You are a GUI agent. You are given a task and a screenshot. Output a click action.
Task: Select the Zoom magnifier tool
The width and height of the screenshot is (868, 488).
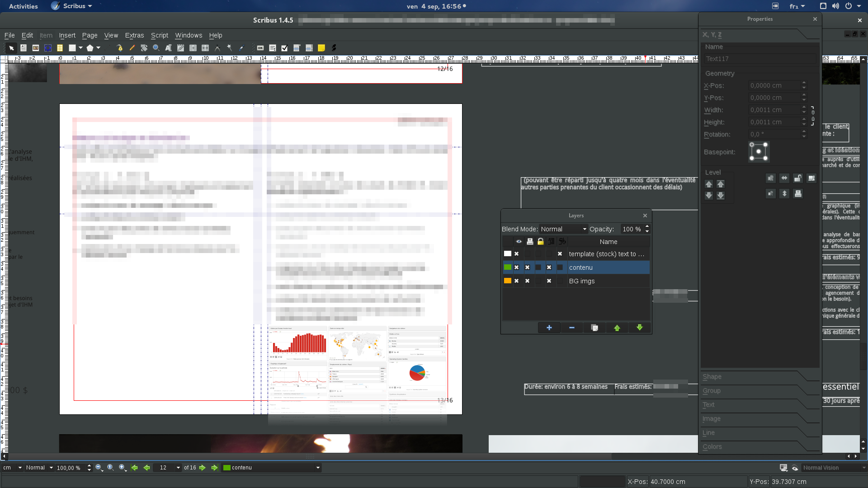(156, 48)
